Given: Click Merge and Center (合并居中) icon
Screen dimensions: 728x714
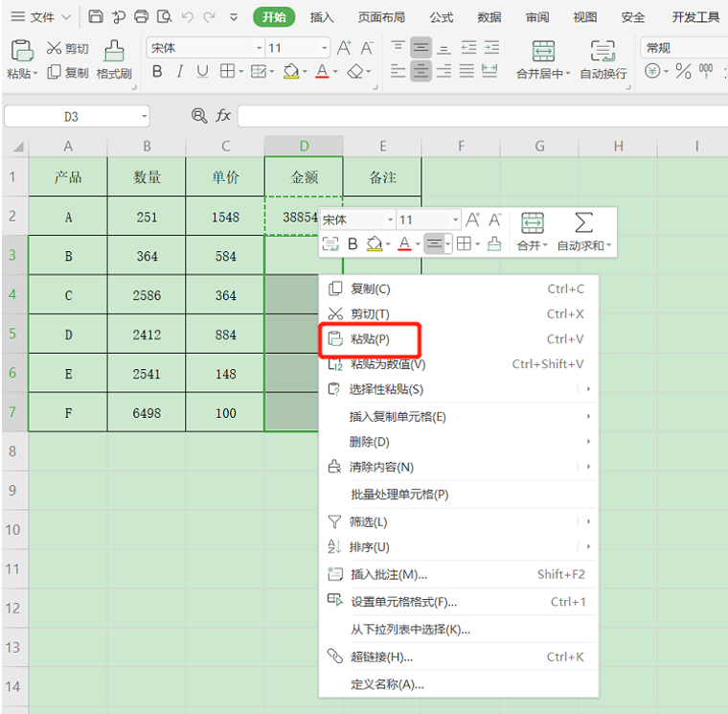Looking at the screenshot, I should click(543, 51).
